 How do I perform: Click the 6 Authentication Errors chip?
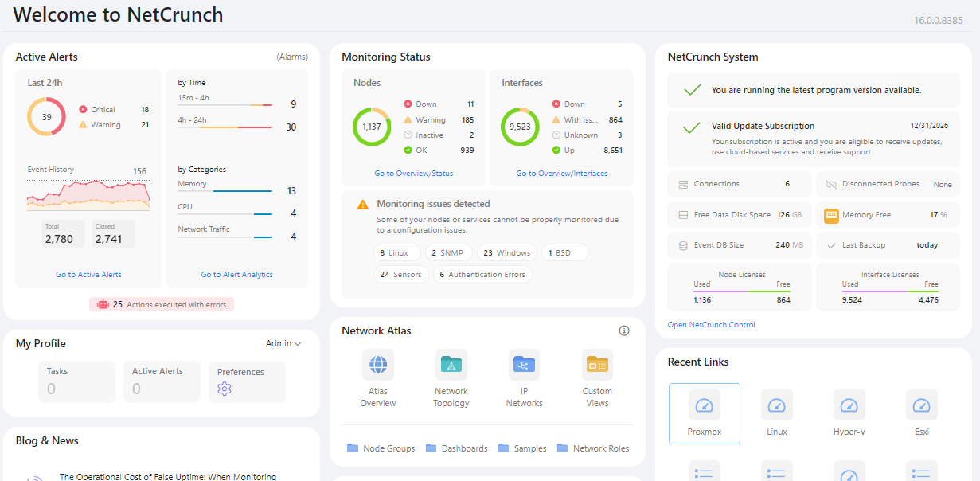pyautogui.click(x=482, y=275)
